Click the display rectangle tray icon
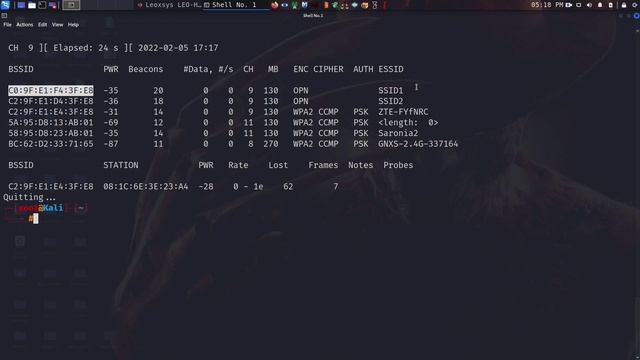Screen dimensions: 640x360 coord(579,5)
